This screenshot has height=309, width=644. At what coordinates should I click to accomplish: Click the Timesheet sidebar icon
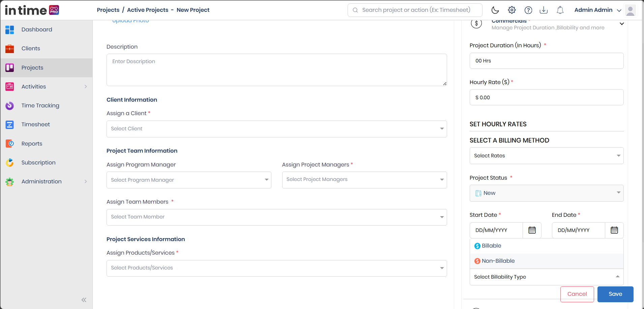click(x=10, y=125)
